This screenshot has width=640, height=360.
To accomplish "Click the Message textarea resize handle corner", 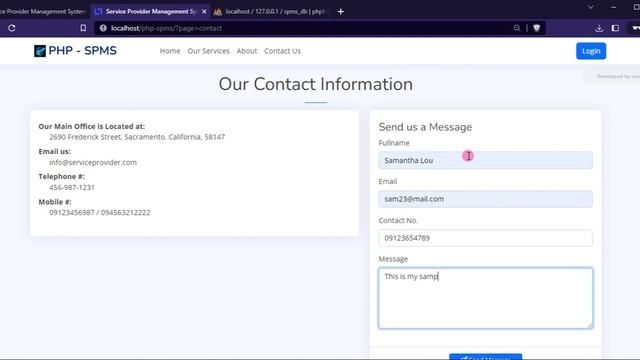I will click(589, 325).
